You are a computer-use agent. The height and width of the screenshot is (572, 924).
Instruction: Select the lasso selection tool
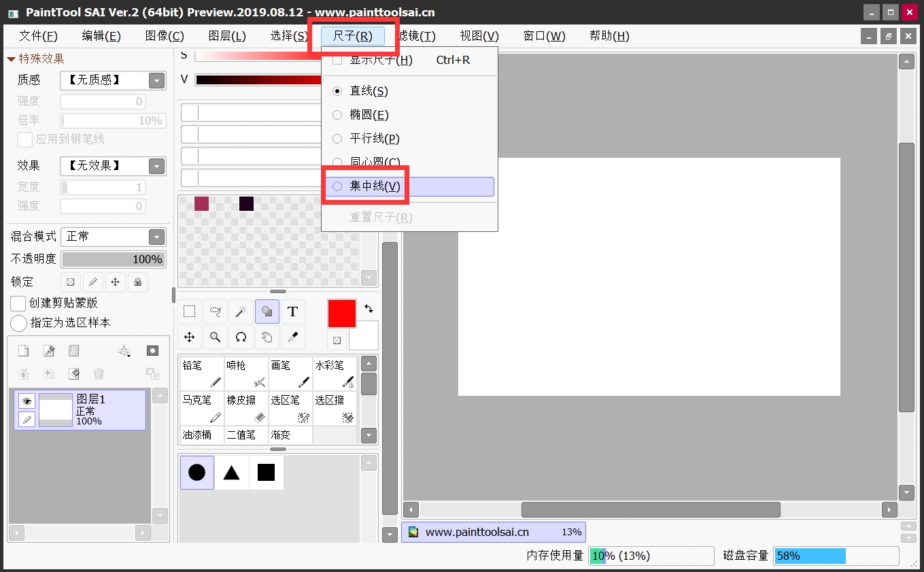pyautogui.click(x=215, y=312)
